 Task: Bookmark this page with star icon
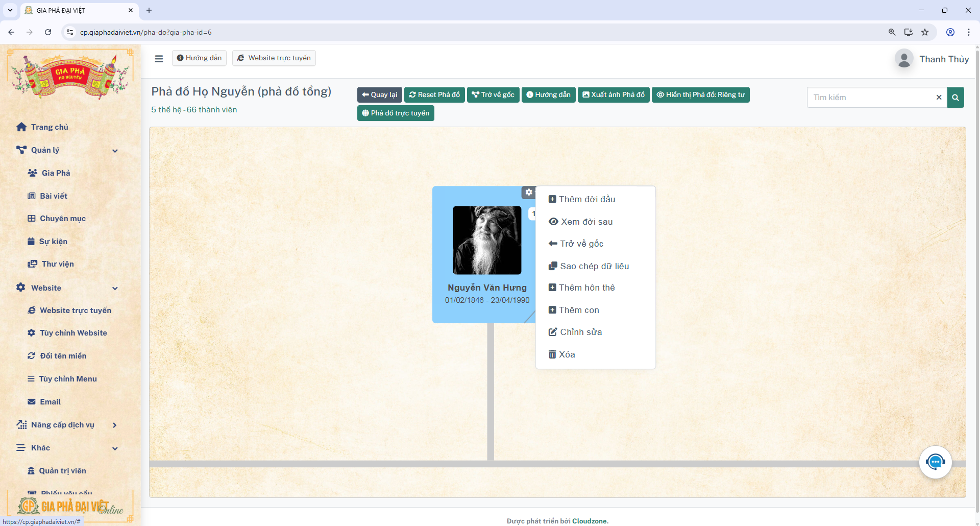pos(925,32)
